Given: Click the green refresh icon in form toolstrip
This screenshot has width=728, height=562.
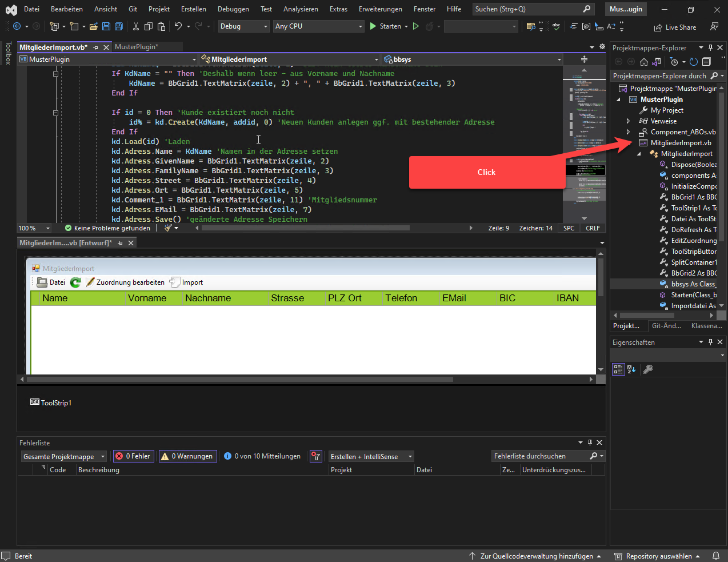Looking at the screenshot, I should point(75,282).
